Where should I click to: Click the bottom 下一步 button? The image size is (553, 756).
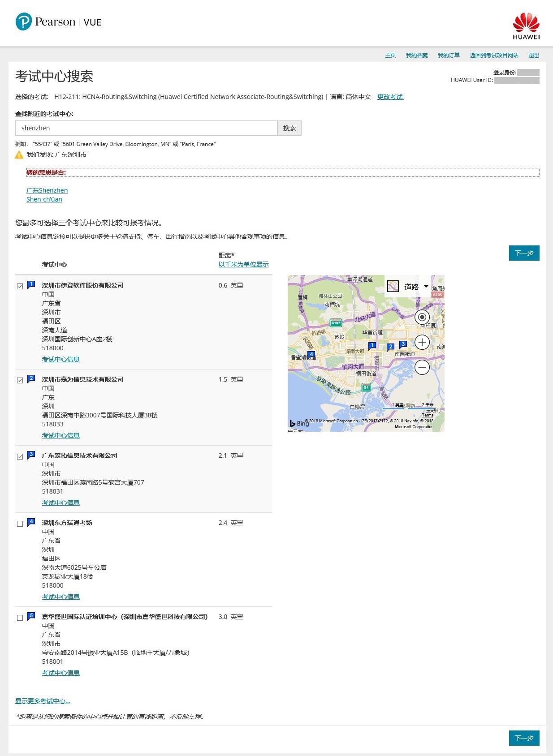[x=524, y=738]
